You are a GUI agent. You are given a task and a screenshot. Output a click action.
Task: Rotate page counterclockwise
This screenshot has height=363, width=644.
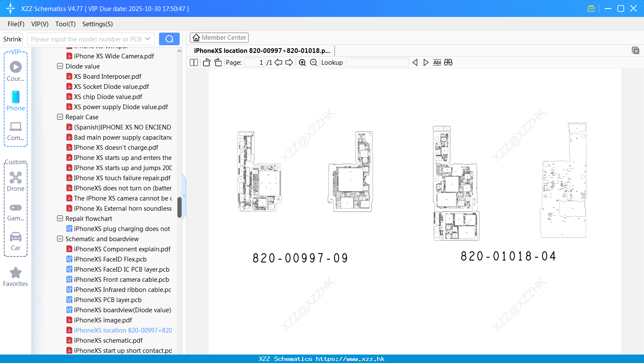(206, 63)
